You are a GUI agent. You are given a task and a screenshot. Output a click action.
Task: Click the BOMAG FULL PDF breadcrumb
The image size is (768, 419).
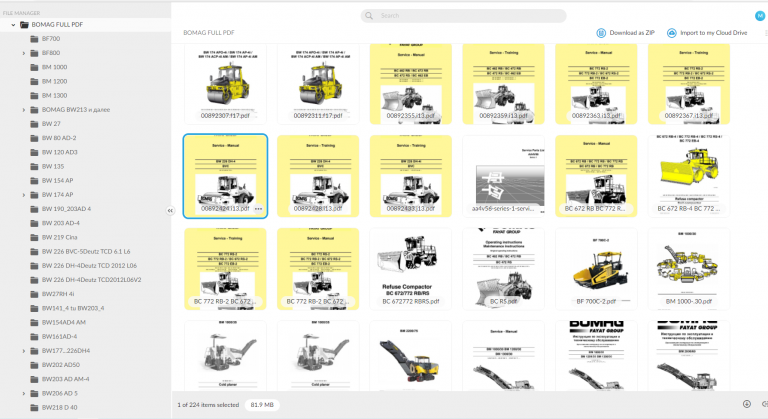[x=209, y=33]
